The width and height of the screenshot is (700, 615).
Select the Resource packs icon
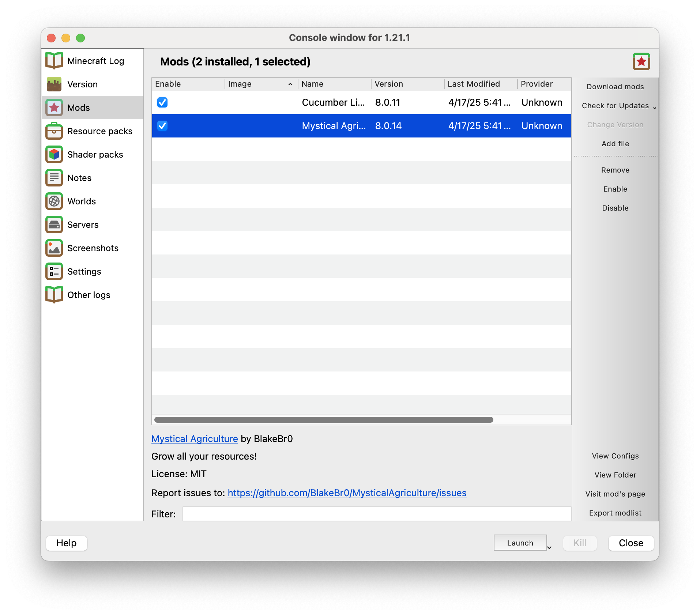(x=54, y=131)
